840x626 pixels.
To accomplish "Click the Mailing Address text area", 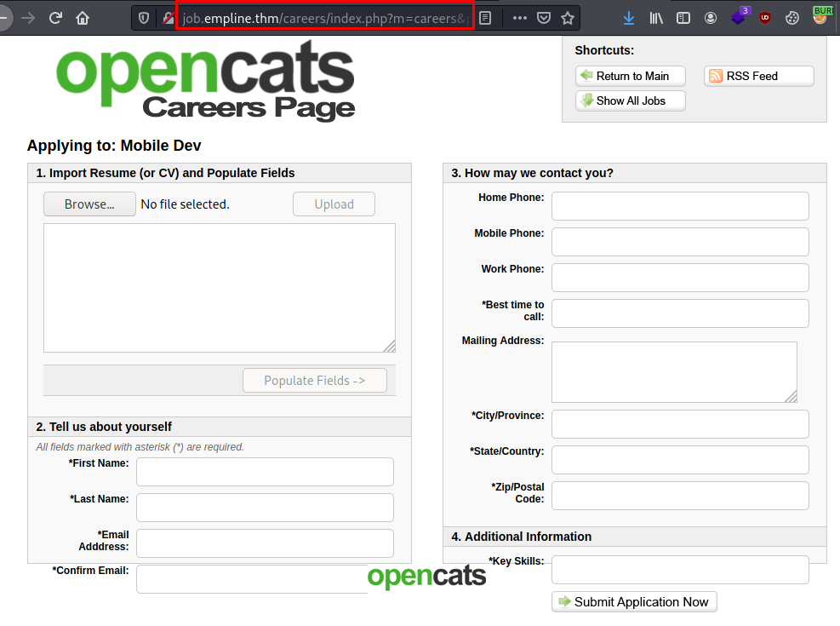I will tap(674, 372).
